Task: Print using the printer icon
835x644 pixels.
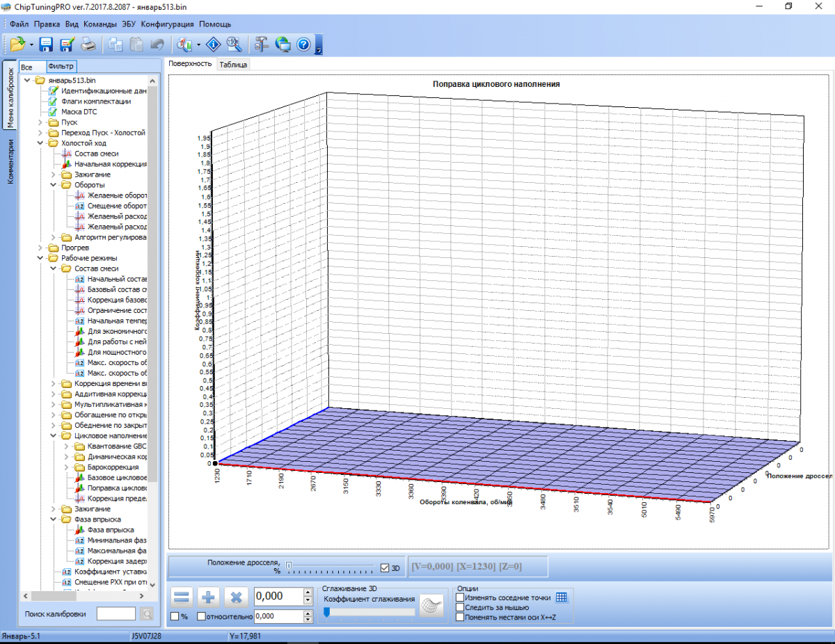Action: (88, 45)
